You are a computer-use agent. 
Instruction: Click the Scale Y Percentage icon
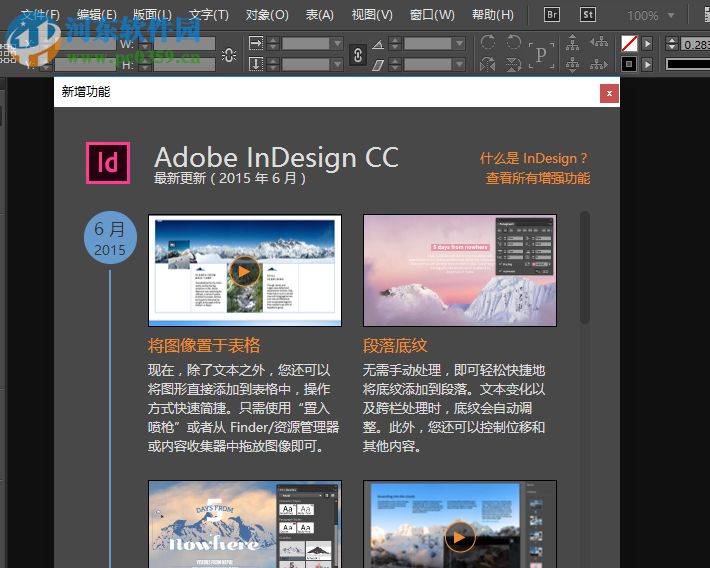256,64
